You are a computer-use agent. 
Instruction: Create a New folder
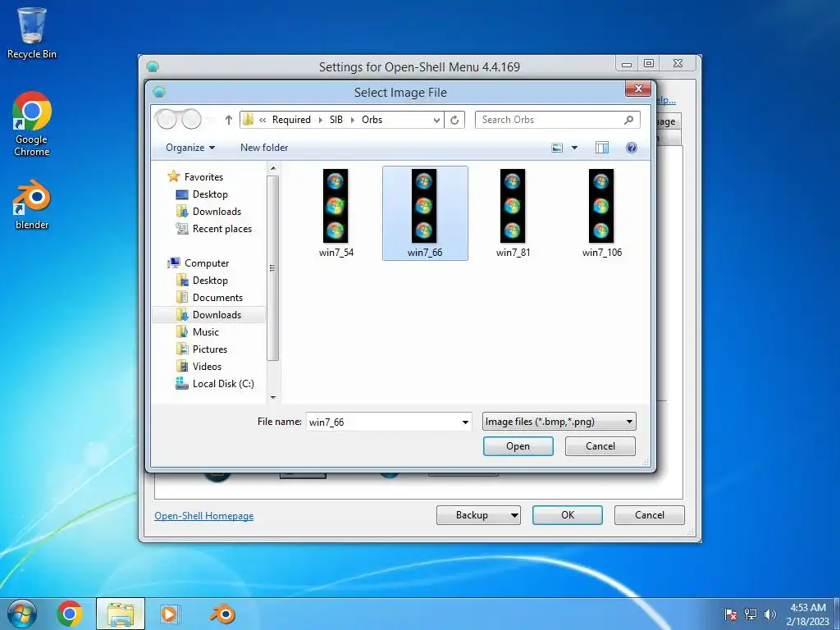pos(264,148)
